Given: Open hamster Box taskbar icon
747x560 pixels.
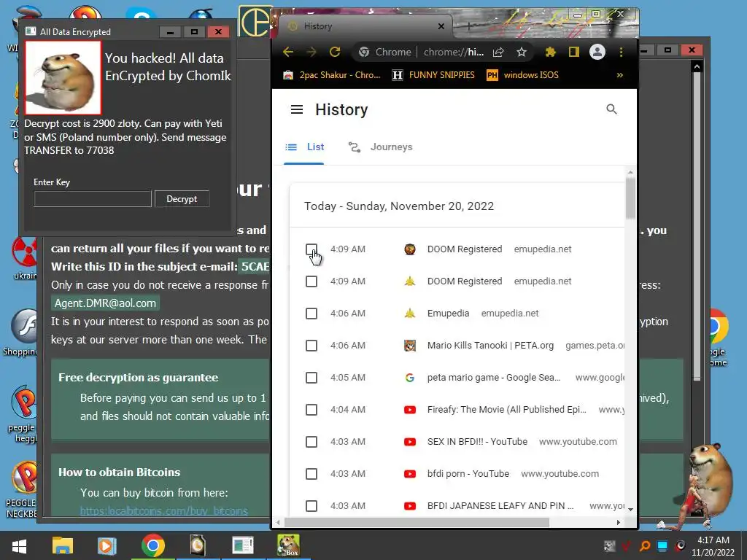Looking at the screenshot, I should [x=288, y=545].
